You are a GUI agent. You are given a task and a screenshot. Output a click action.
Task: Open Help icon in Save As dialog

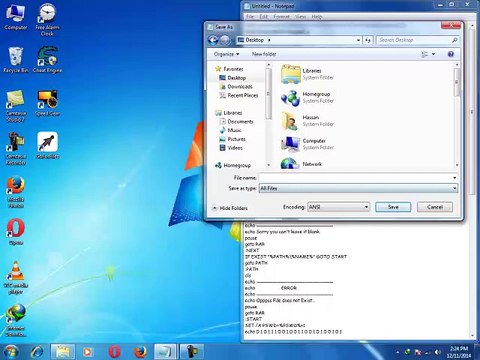(x=451, y=54)
